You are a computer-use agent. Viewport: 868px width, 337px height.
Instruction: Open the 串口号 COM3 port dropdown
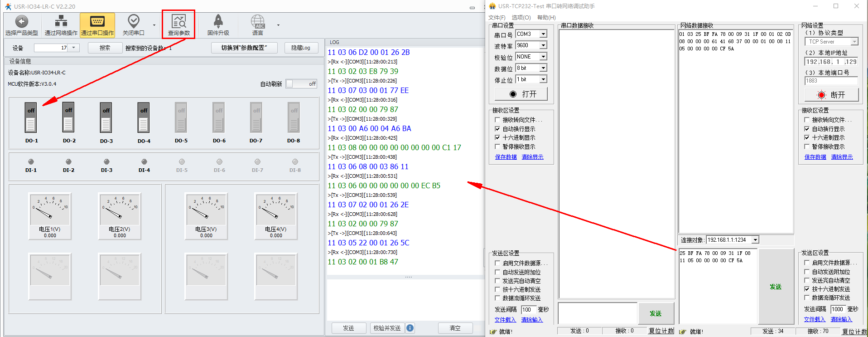[x=543, y=34]
